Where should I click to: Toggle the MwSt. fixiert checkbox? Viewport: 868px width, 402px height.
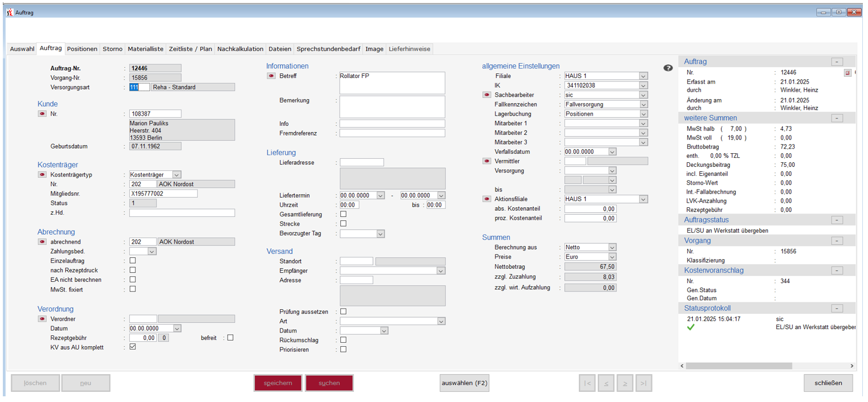[x=133, y=289]
